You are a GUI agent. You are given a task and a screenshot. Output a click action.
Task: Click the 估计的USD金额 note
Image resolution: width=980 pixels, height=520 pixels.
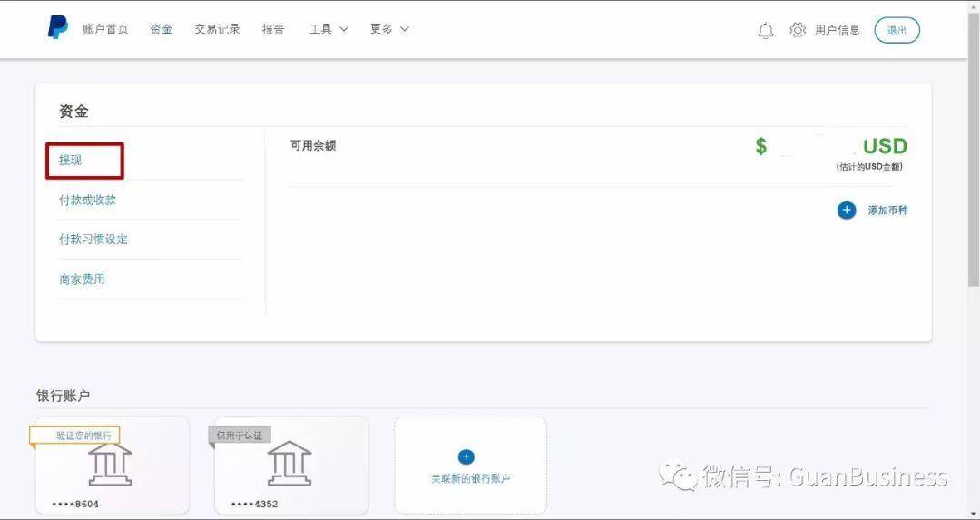(x=869, y=167)
